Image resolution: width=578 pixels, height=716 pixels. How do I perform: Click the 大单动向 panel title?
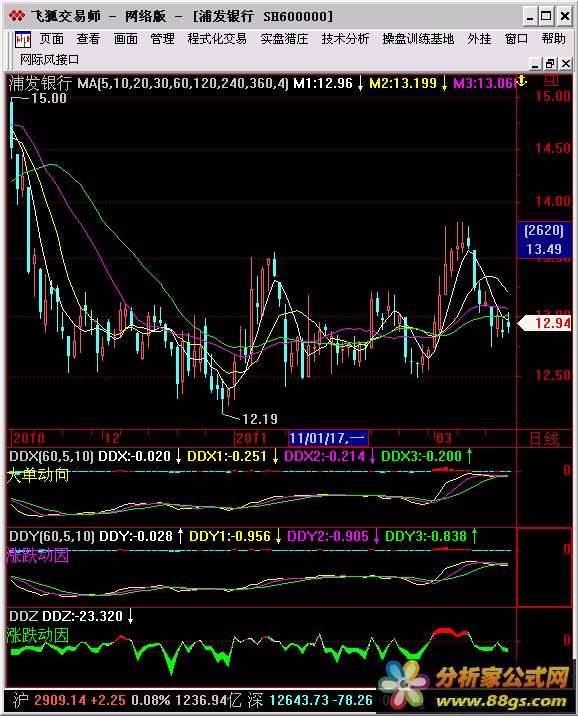click(37, 475)
